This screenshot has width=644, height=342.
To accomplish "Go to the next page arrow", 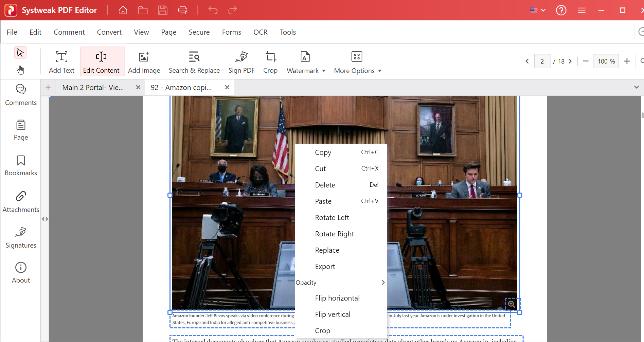I will [x=570, y=61].
